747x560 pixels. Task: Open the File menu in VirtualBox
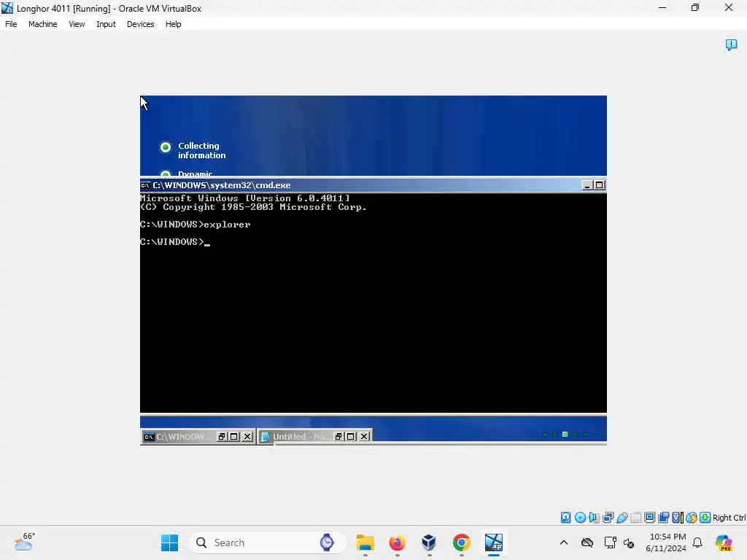(x=11, y=24)
